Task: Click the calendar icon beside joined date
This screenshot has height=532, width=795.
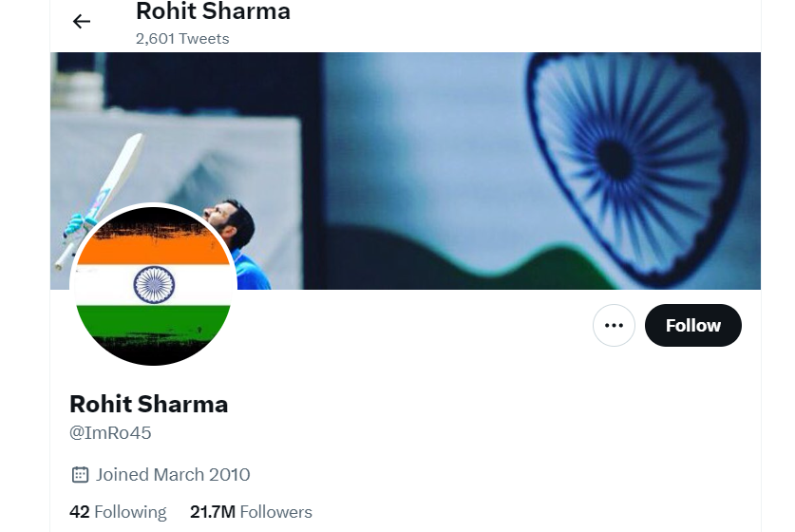Action: coord(80,475)
